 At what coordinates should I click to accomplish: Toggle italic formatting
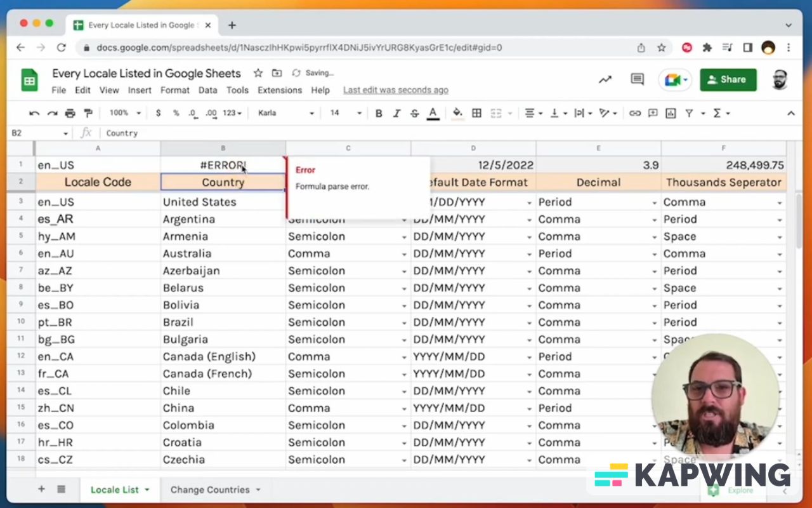click(396, 113)
